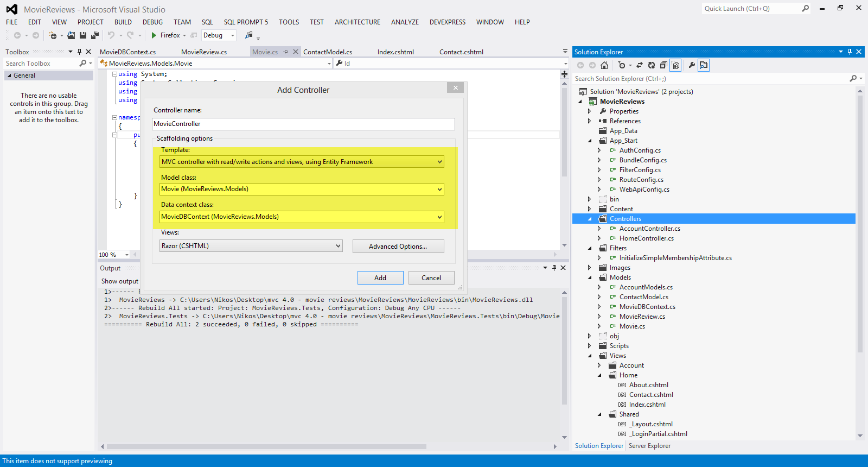The image size is (868, 467).
Task: Click the Controller name input field
Action: (303, 124)
